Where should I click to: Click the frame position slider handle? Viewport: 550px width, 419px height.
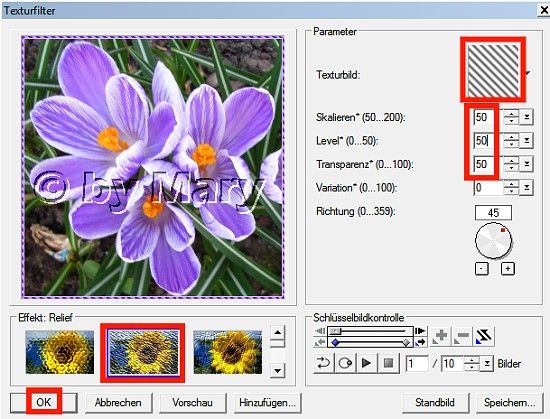tap(335, 331)
